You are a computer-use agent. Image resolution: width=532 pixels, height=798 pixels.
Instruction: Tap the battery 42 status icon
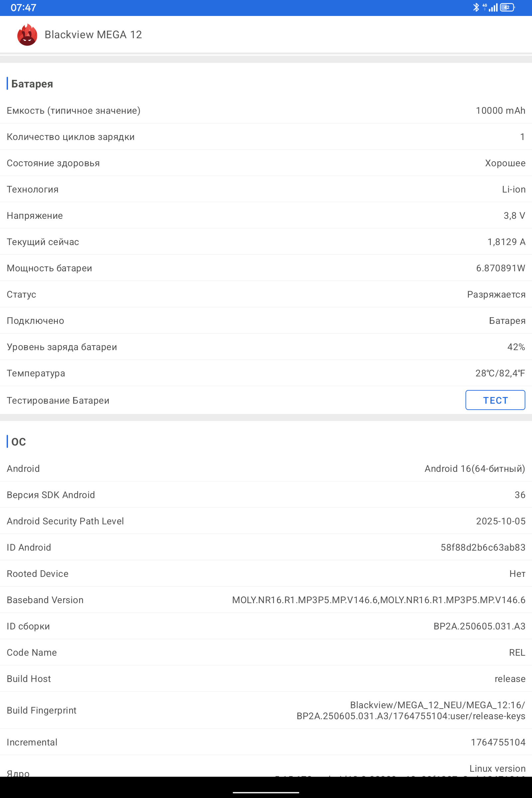pos(507,7)
